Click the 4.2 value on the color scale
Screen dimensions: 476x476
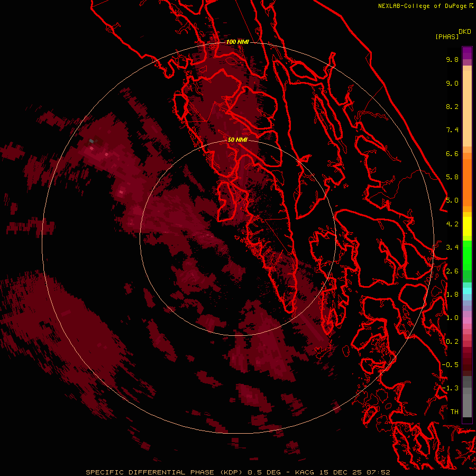pos(452,224)
